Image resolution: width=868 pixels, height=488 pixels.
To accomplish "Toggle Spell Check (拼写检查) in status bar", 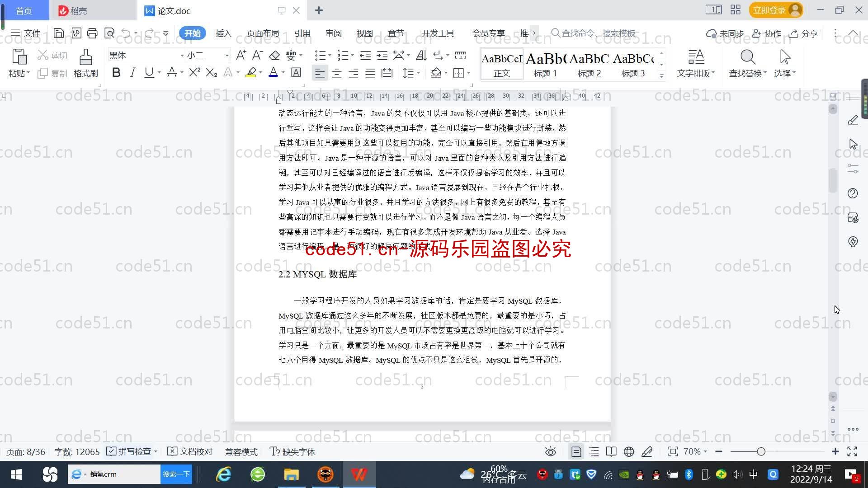I will 129,451.
